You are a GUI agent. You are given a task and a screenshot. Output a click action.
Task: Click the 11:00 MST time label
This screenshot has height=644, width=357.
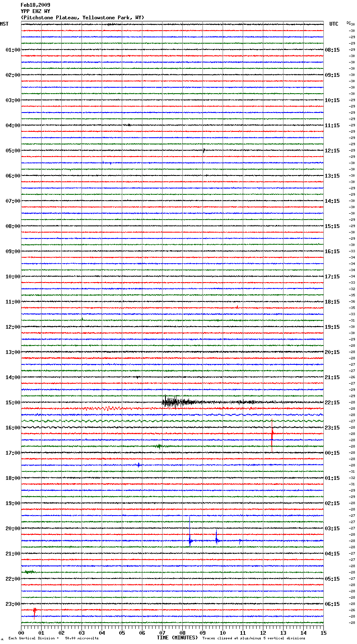point(13,302)
